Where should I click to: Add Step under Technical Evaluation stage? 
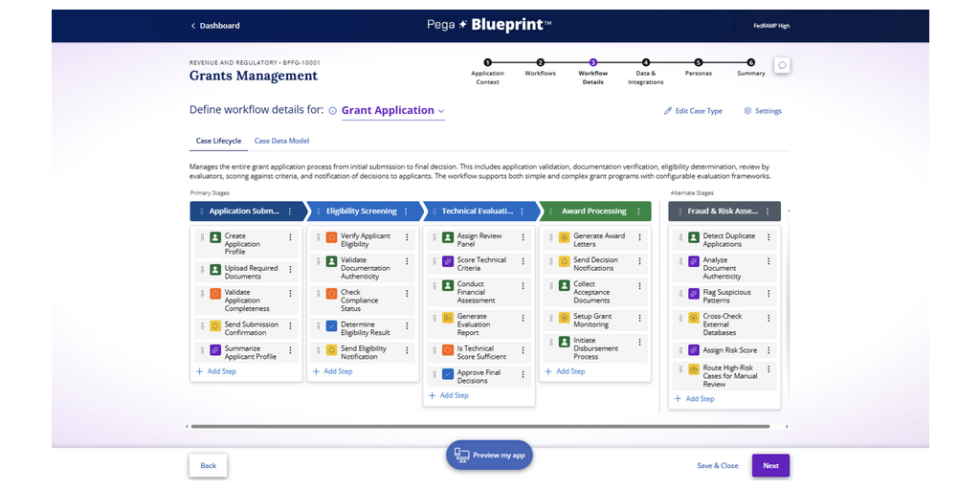click(449, 395)
